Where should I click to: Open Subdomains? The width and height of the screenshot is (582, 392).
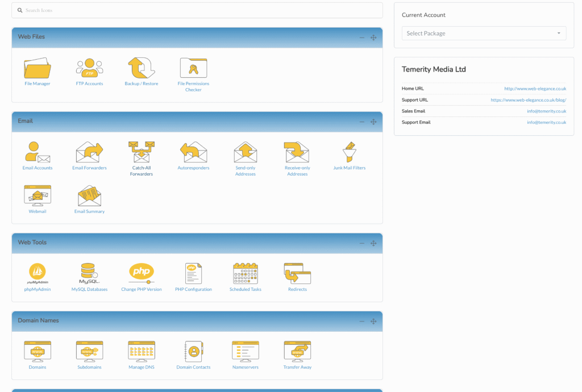[89, 355]
